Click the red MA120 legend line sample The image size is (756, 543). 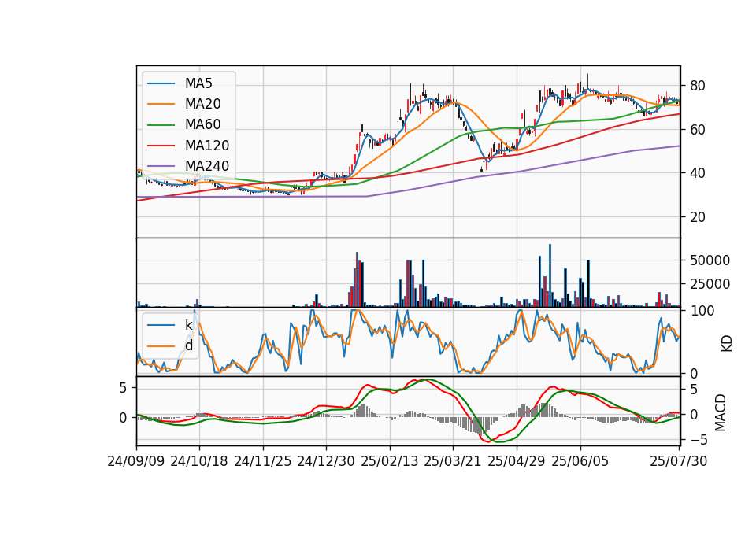(161, 146)
